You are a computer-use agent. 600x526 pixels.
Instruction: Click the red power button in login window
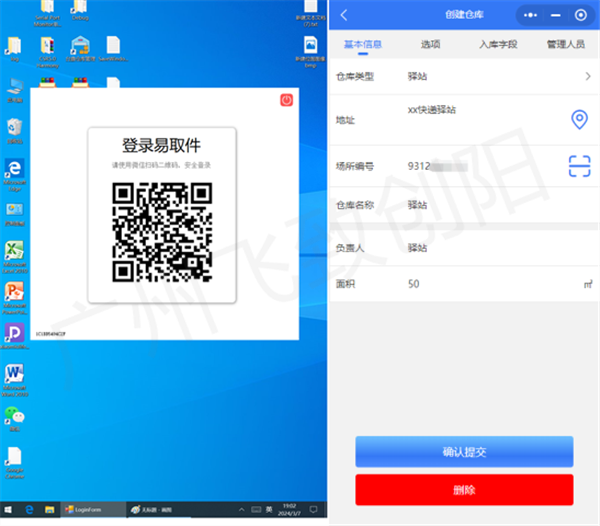click(x=286, y=100)
